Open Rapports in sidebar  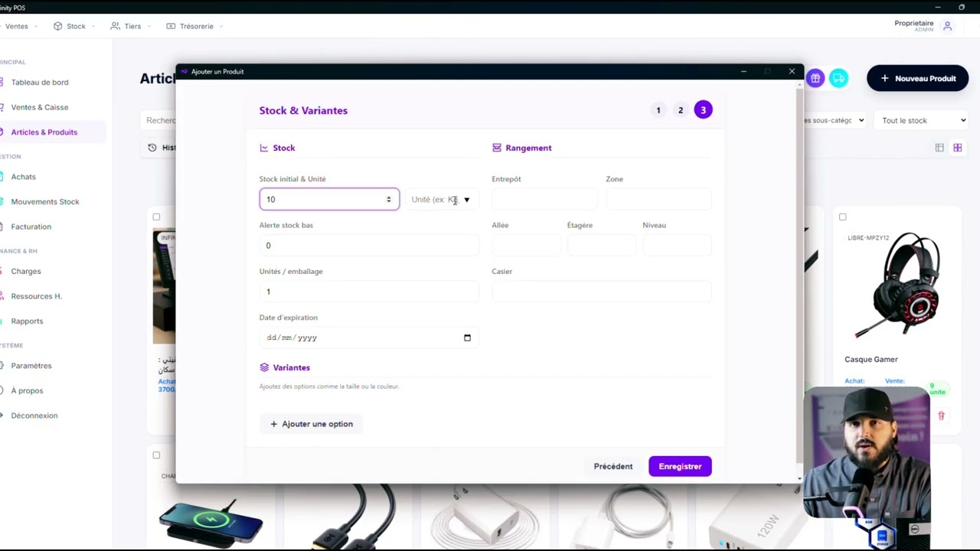pyautogui.click(x=27, y=321)
